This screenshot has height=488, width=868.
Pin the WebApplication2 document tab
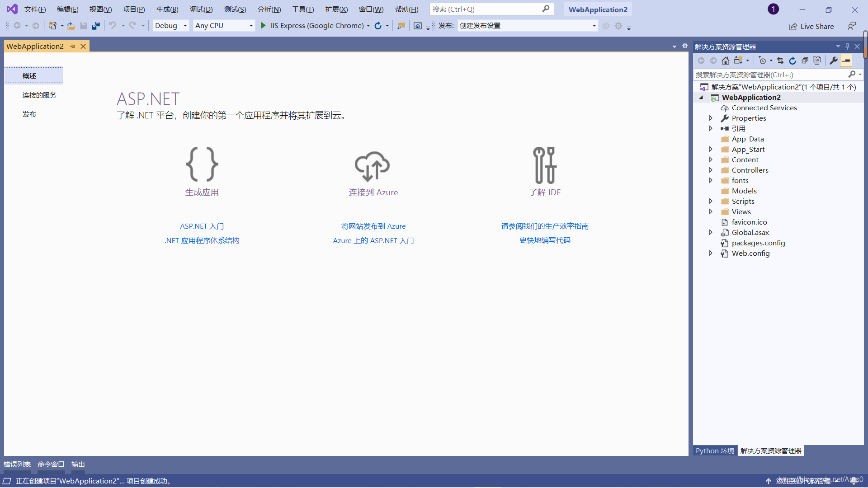tap(73, 46)
